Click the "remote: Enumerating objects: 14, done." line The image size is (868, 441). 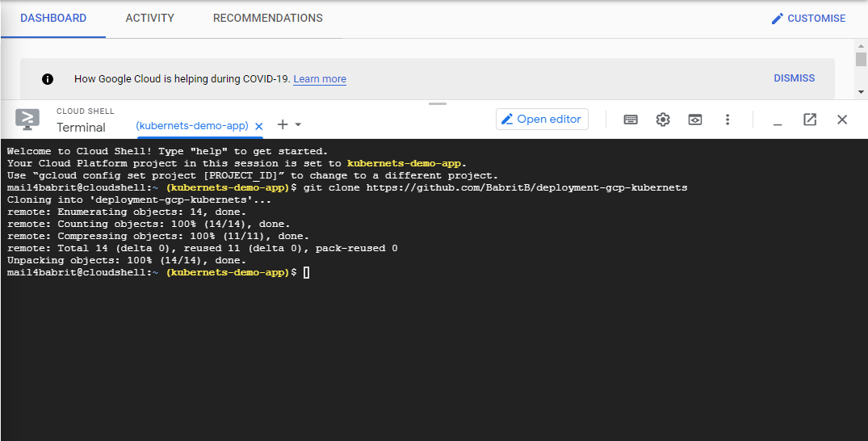coord(127,212)
